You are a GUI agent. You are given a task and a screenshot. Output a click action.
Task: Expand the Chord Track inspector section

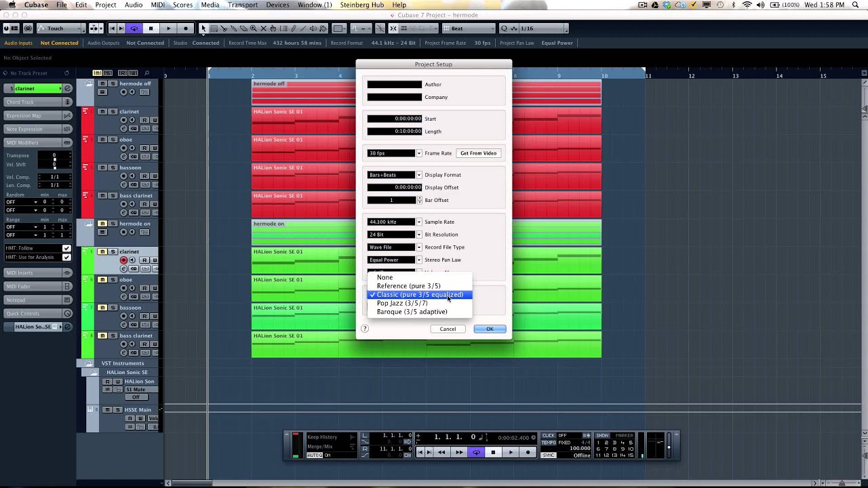coord(38,102)
